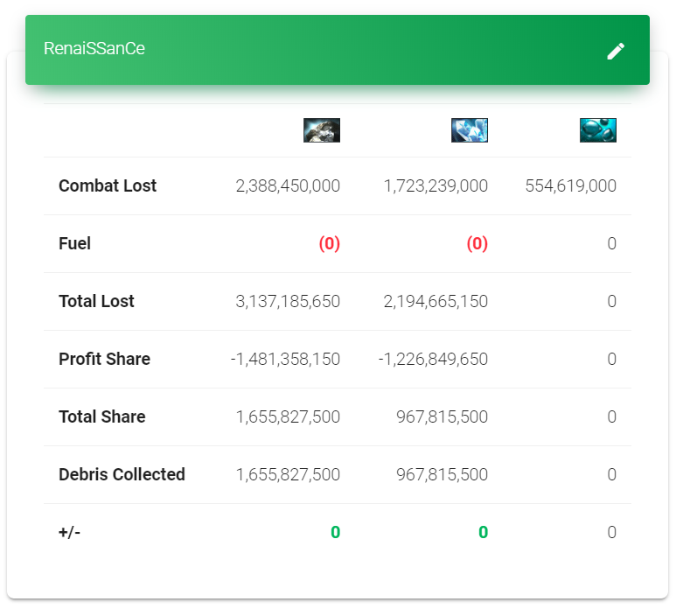The height and width of the screenshot is (616, 683).
Task: Click Total Lost value 3,137,185,650
Action: pyautogui.click(x=288, y=301)
